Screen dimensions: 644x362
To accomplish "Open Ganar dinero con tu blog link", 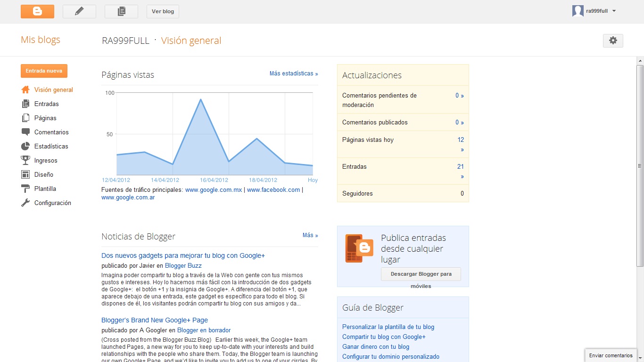I will pyautogui.click(x=376, y=347).
